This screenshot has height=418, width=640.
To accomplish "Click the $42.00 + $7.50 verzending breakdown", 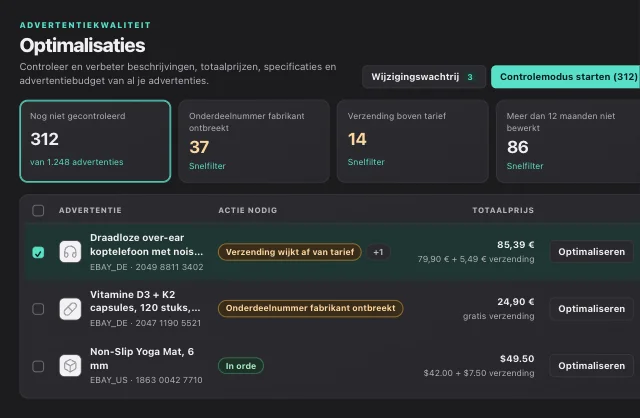I will coord(479,373).
